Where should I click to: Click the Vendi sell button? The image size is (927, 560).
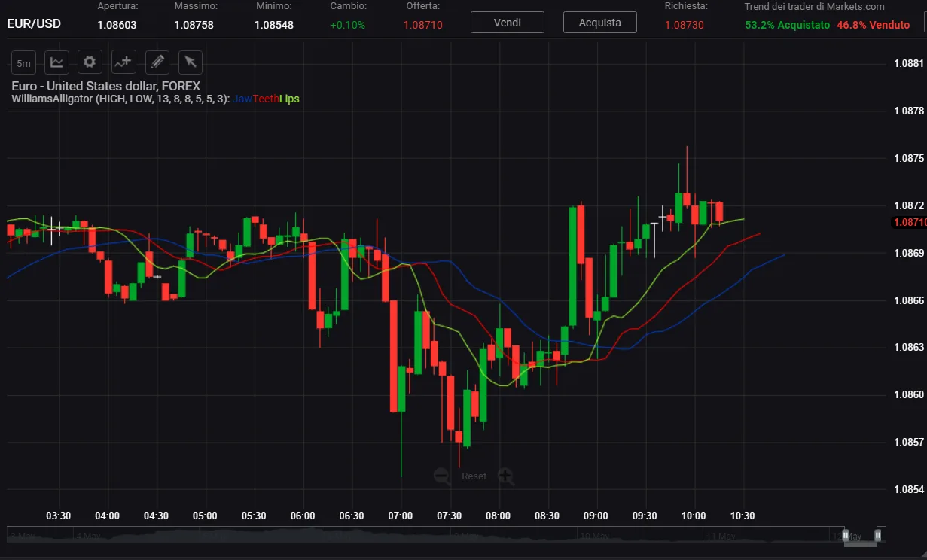508,23
